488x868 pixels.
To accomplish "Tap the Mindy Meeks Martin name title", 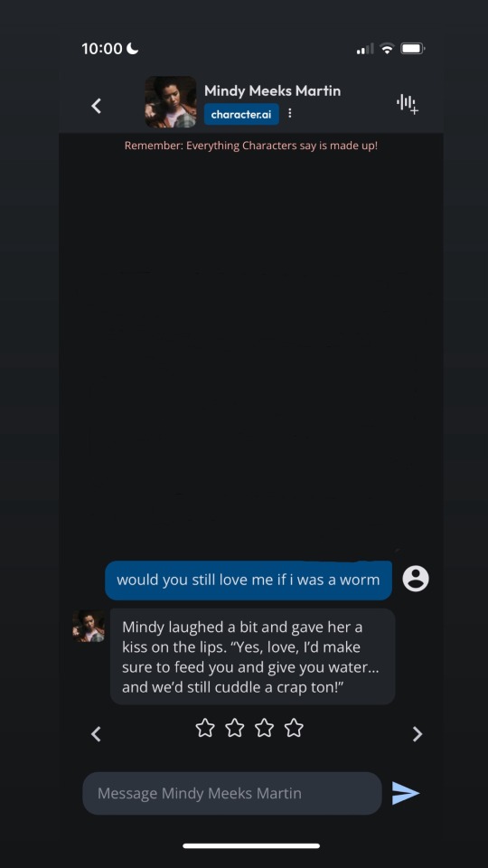I will 272,90.
